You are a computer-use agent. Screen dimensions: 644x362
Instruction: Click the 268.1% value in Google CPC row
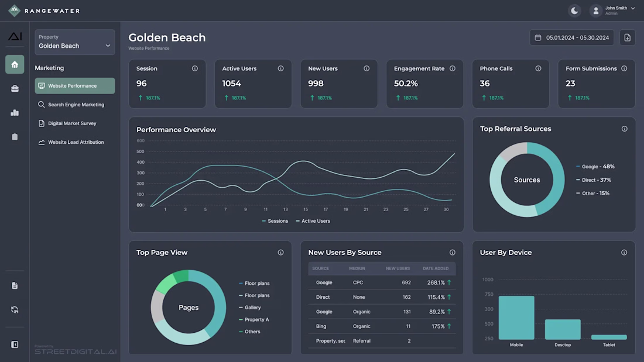(x=436, y=282)
